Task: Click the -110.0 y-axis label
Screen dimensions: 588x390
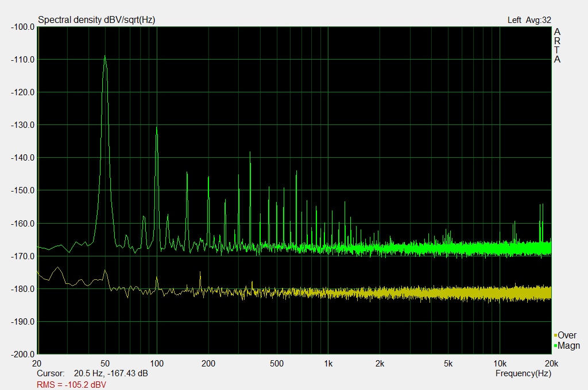Action: pos(23,60)
